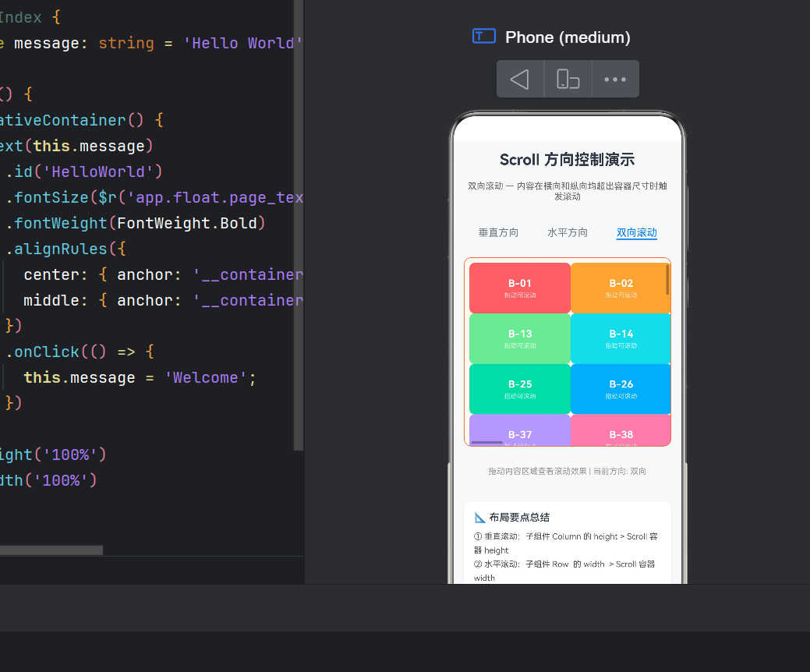The height and width of the screenshot is (672, 810).
Task: Click the red B-01 tile
Action: (x=520, y=288)
